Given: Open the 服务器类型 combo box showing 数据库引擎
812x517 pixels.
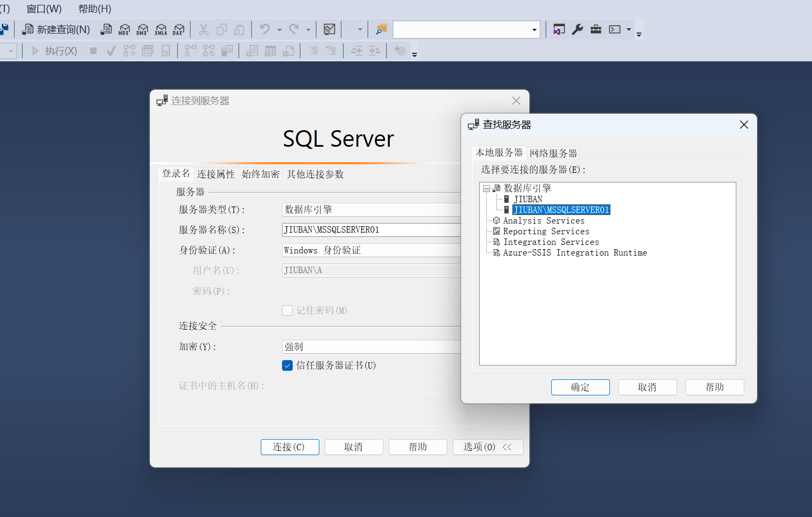Looking at the screenshot, I should [x=371, y=210].
